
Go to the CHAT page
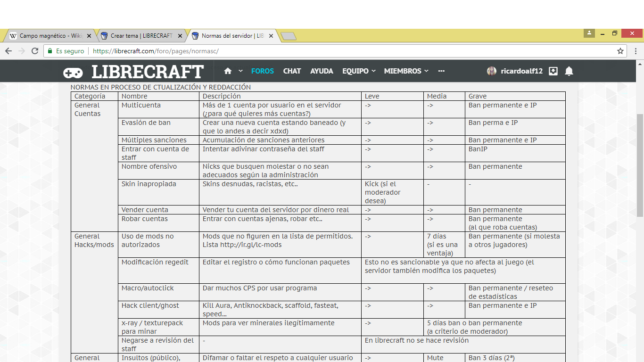pos(292,71)
